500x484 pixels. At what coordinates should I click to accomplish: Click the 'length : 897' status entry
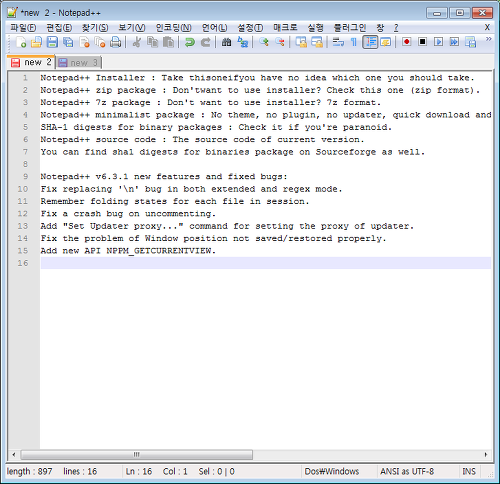point(29,471)
